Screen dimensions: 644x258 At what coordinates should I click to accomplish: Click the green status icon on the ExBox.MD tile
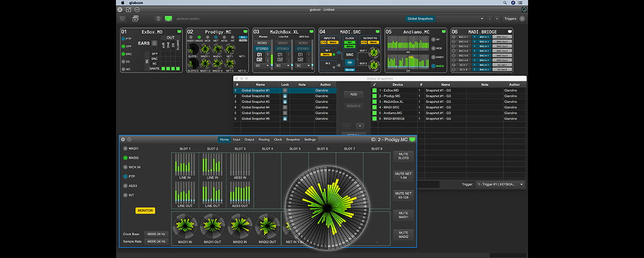179,32
